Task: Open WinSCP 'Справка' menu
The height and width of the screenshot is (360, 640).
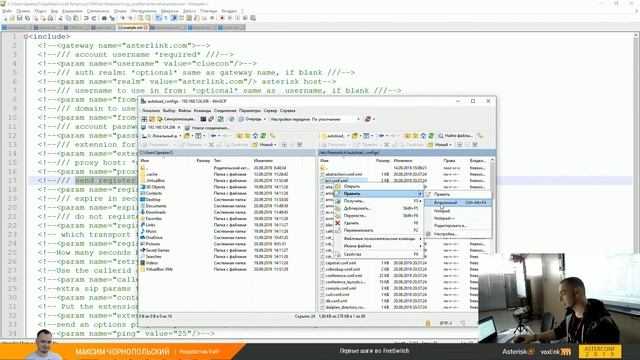Action: pyautogui.click(x=287, y=111)
